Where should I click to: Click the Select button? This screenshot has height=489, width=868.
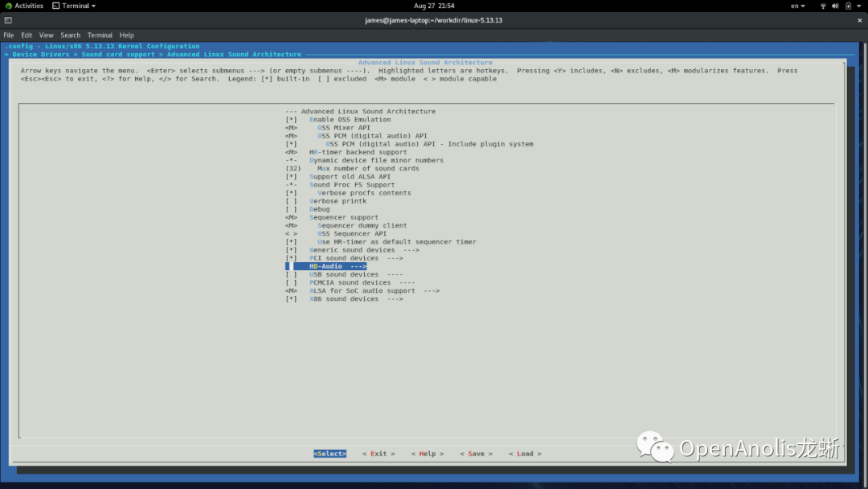pos(330,454)
